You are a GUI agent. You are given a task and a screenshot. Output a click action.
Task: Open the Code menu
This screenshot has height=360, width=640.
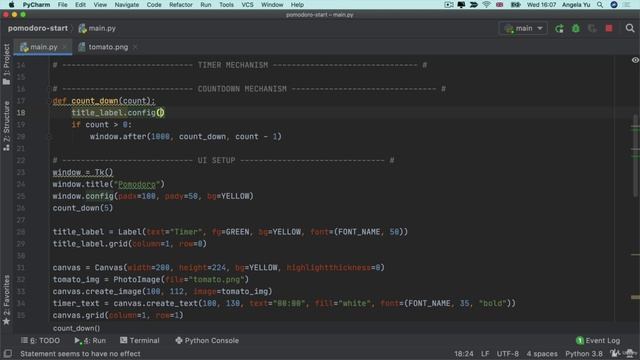pyautogui.click(x=154, y=5)
